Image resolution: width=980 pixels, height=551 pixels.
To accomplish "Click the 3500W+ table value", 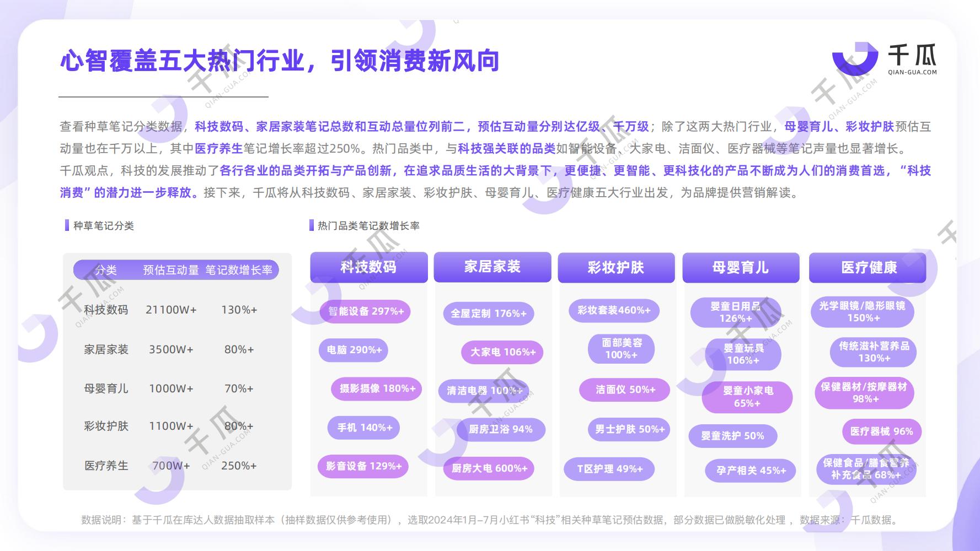I will click(x=171, y=349).
